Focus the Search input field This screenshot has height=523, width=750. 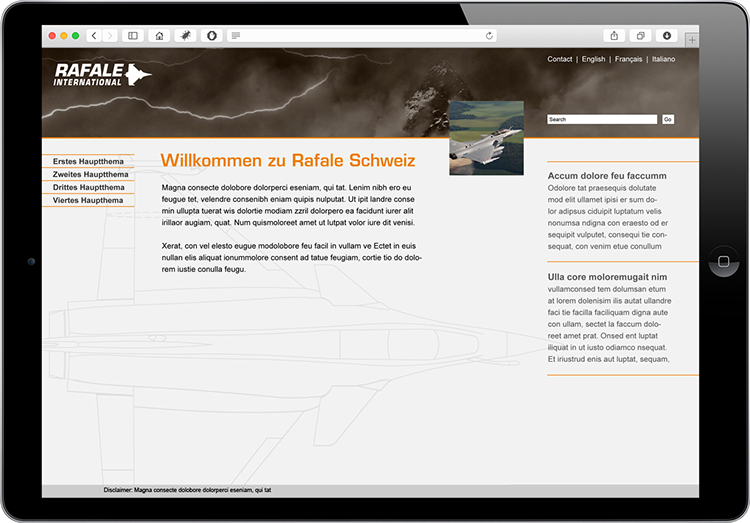(602, 119)
